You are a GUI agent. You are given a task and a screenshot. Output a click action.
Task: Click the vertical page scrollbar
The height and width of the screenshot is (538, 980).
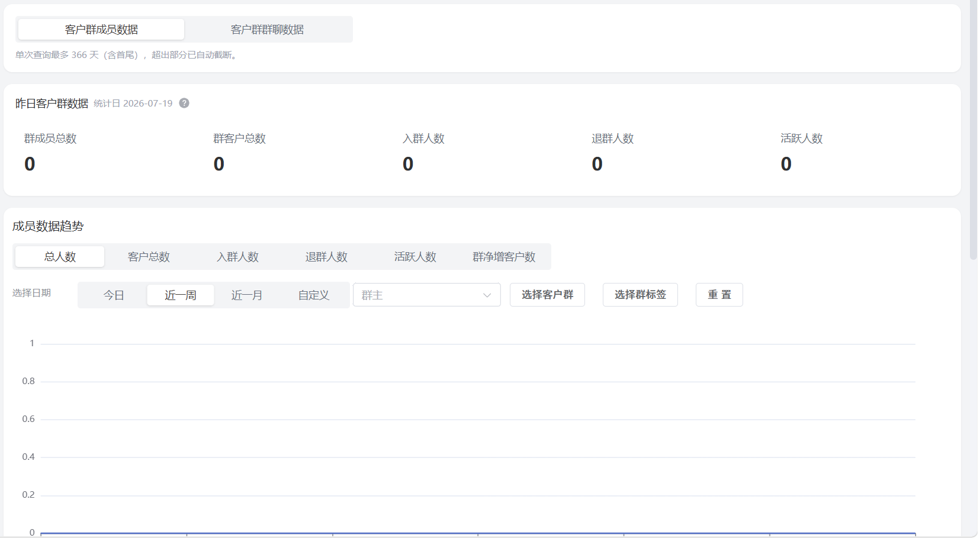(973, 130)
